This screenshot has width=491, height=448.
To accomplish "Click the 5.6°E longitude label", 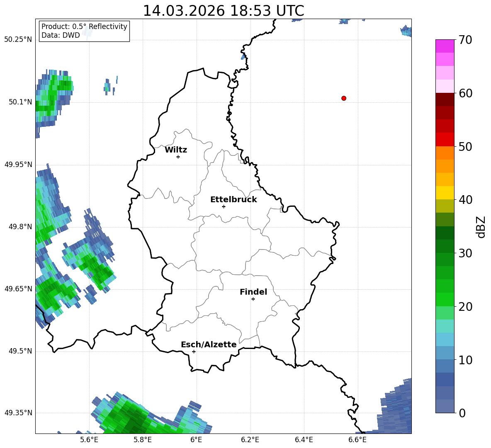I will [89, 440].
